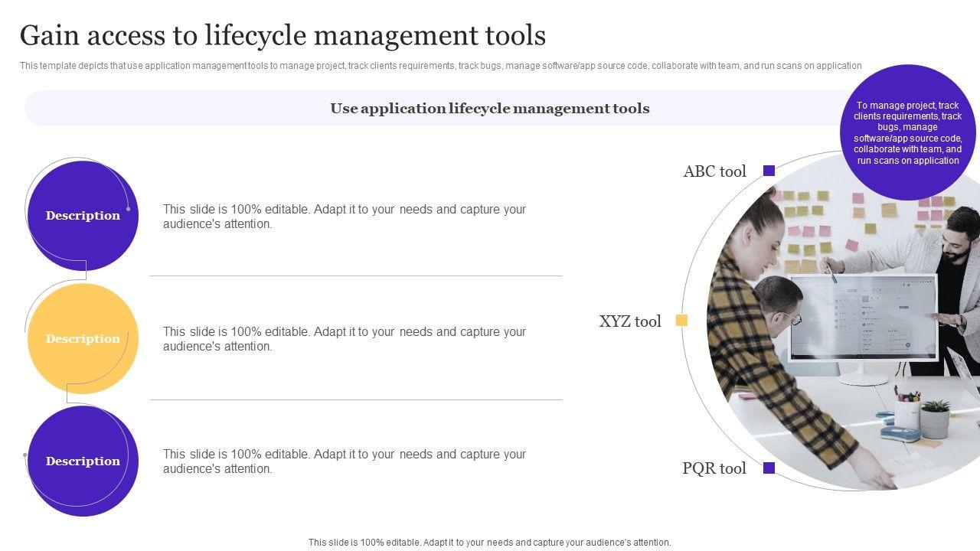Select the editable text beside the bottom Description circle
Image resolution: width=980 pixels, height=551 pixels.
pos(345,461)
